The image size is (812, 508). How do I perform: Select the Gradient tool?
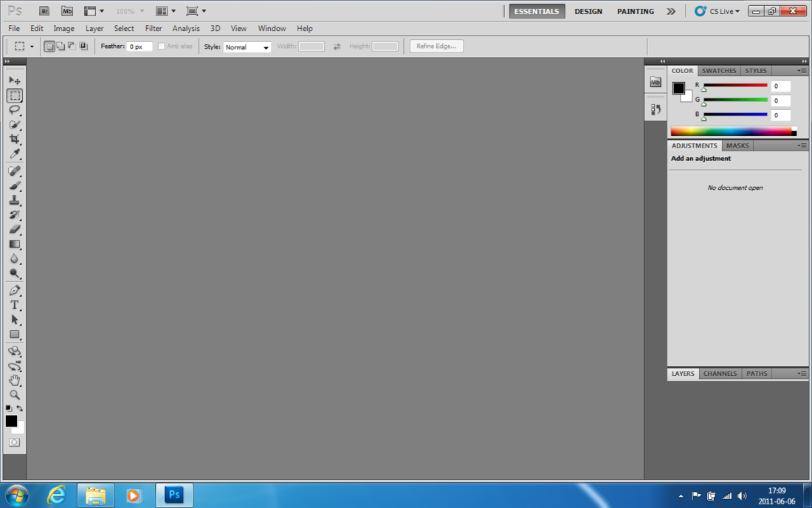pyautogui.click(x=15, y=244)
